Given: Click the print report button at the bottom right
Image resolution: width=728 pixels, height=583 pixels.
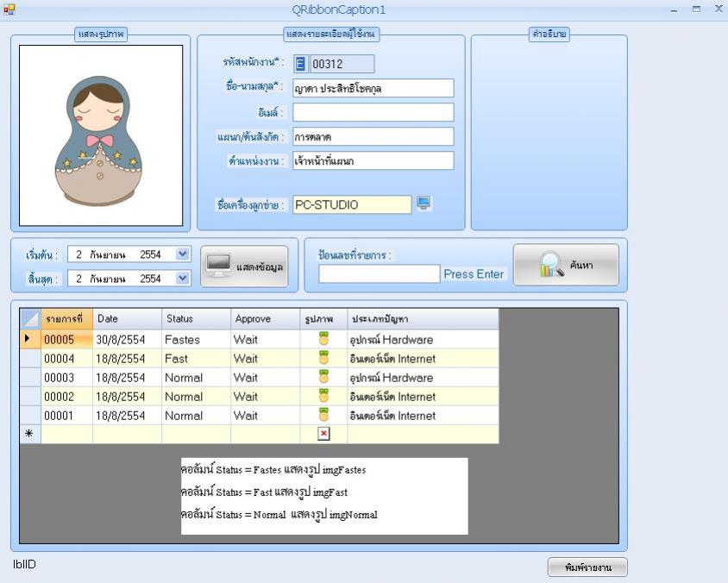Looking at the screenshot, I should (x=587, y=567).
